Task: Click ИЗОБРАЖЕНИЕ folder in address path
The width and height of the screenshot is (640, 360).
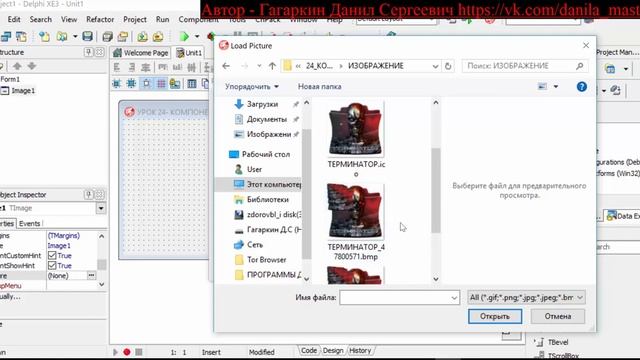Action: (376, 66)
